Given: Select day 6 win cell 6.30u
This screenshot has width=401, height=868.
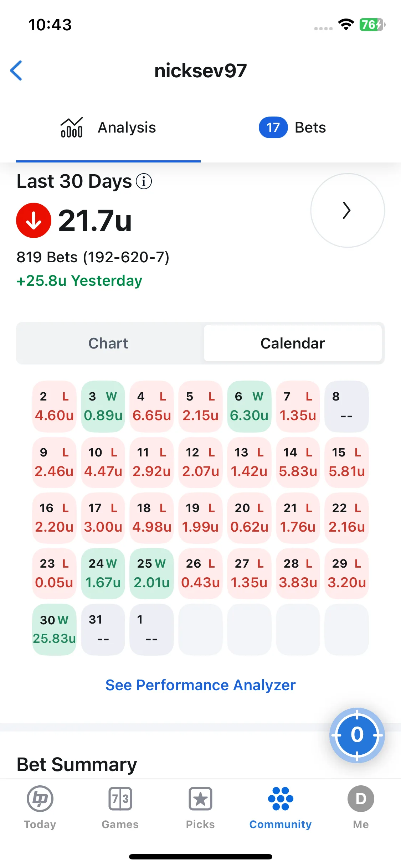Looking at the screenshot, I should click(249, 406).
